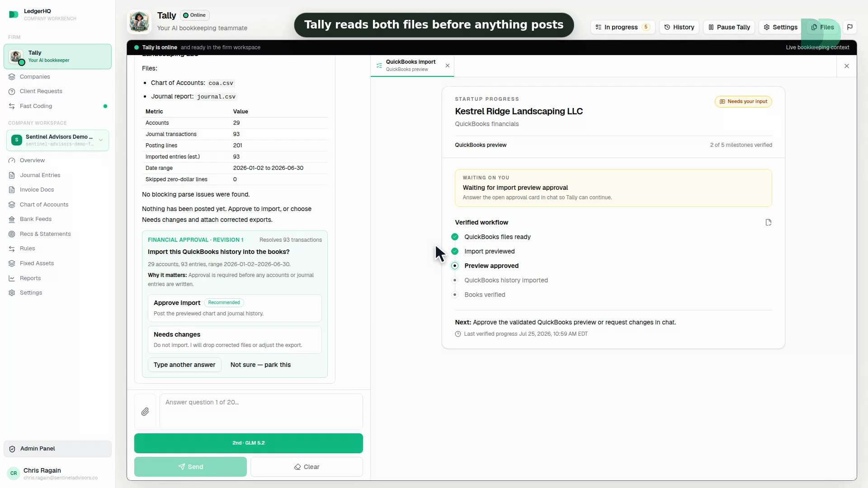
Task: Focus the answer question input field
Action: (261, 412)
